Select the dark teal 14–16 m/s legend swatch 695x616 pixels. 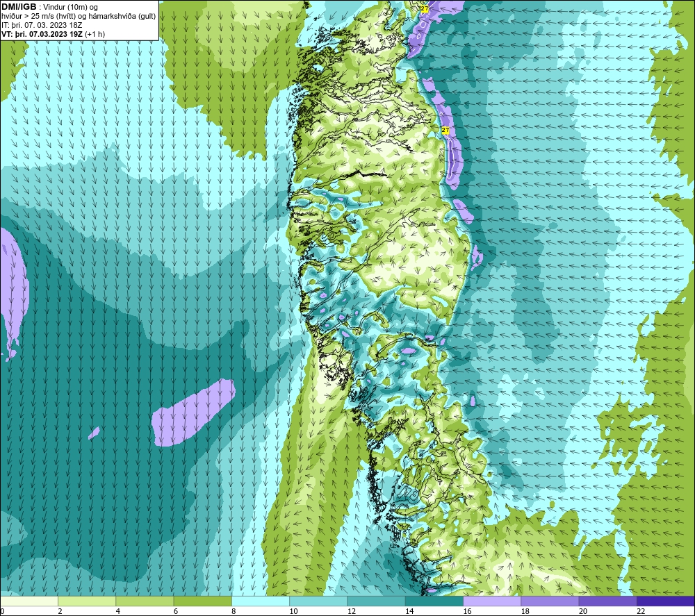coord(434,601)
